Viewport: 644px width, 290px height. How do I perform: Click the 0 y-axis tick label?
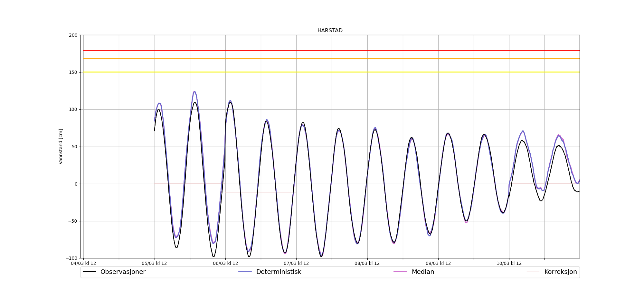(76, 184)
